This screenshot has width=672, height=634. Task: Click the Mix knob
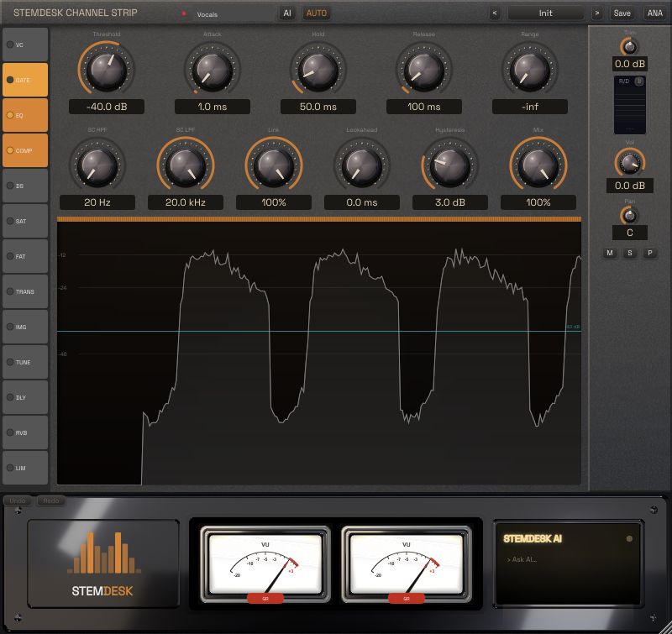coord(538,165)
